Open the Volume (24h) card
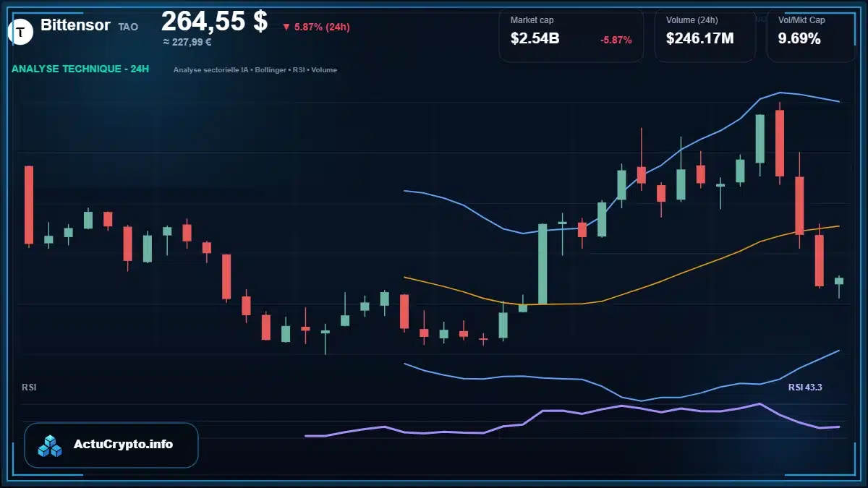The height and width of the screenshot is (488, 868). (x=705, y=35)
